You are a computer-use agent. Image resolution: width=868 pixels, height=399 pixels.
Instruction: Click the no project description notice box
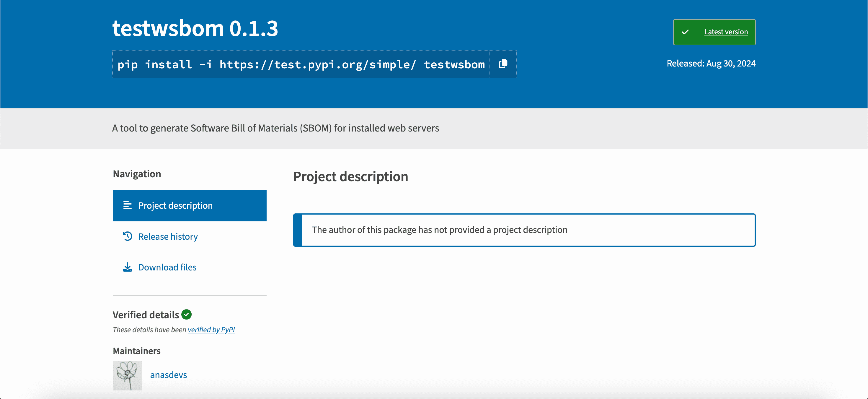[x=524, y=230]
